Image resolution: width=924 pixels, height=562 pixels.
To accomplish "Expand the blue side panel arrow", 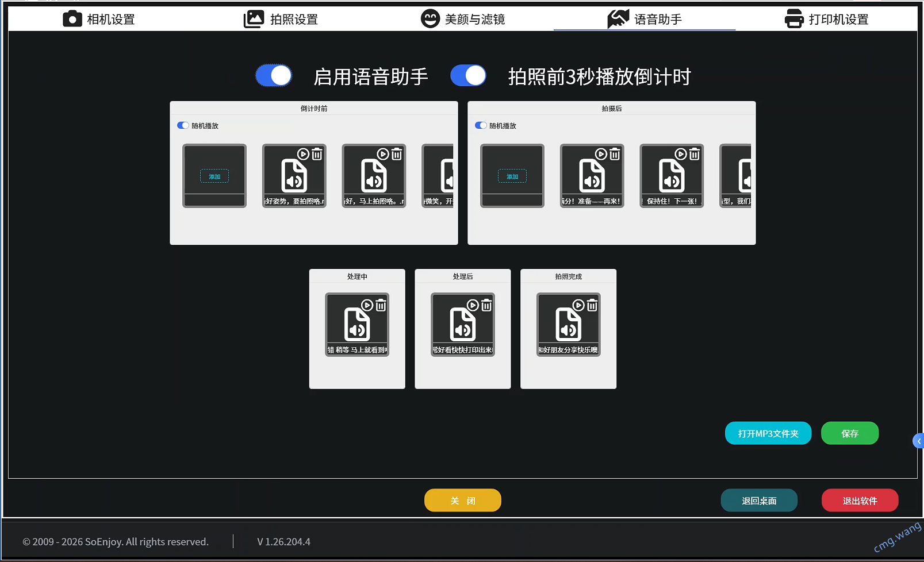I will tap(918, 441).
